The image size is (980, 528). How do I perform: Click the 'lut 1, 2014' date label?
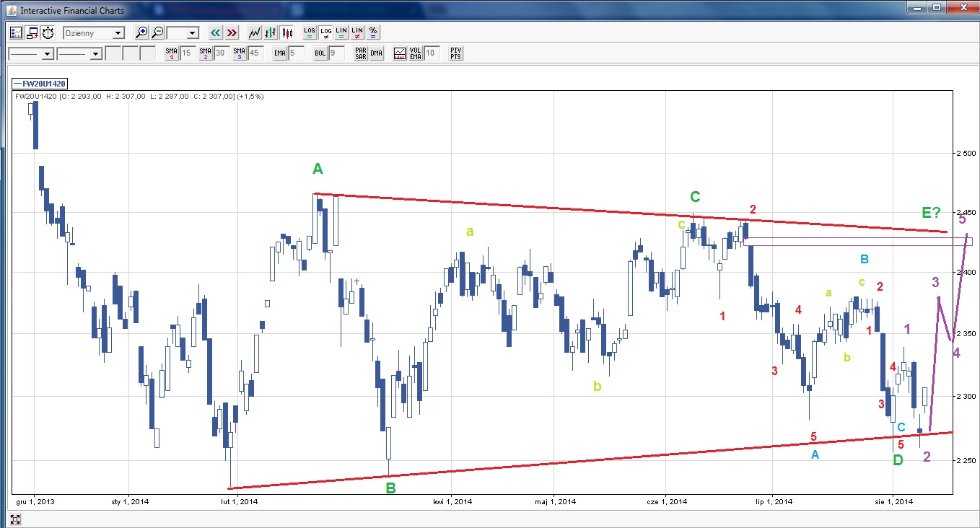(240, 501)
